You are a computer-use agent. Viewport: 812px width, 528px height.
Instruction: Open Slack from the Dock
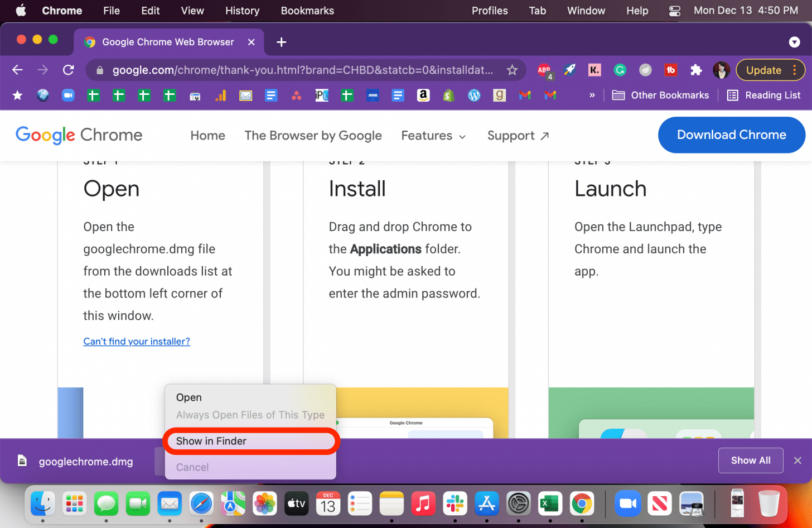pos(455,503)
